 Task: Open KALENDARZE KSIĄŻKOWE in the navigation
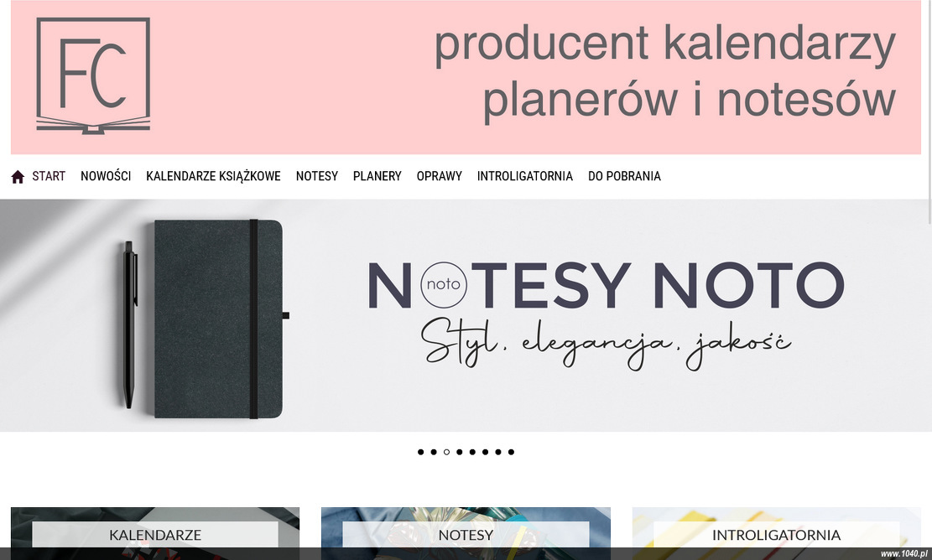coord(213,176)
